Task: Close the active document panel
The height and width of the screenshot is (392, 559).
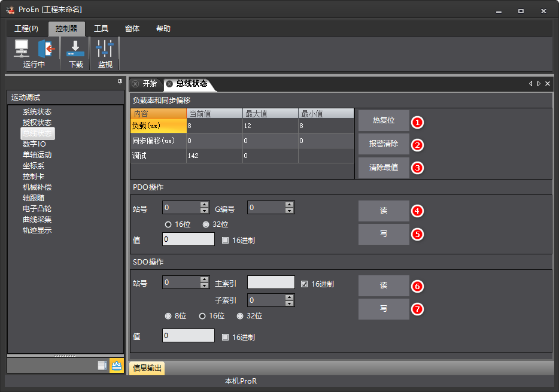Action: tap(548, 83)
